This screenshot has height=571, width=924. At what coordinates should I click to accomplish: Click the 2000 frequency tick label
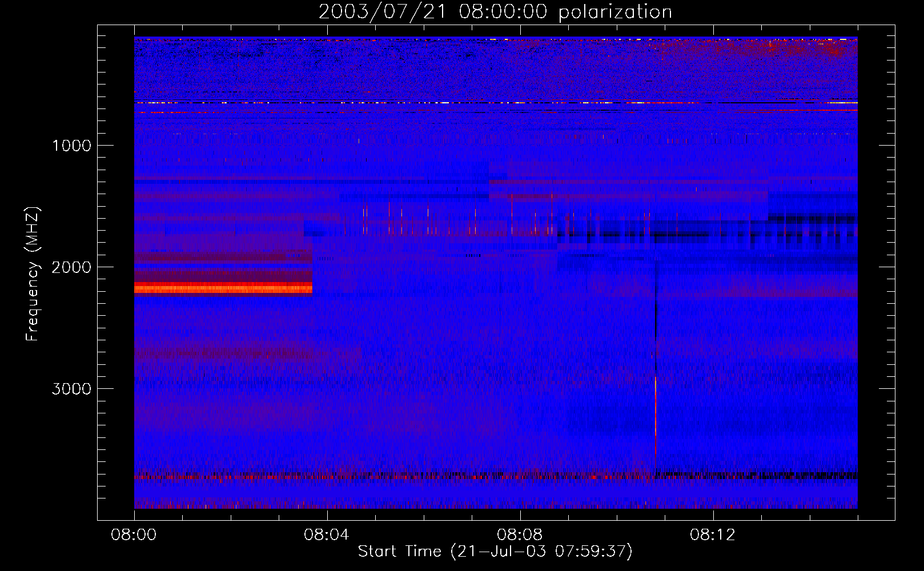(x=71, y=267)
